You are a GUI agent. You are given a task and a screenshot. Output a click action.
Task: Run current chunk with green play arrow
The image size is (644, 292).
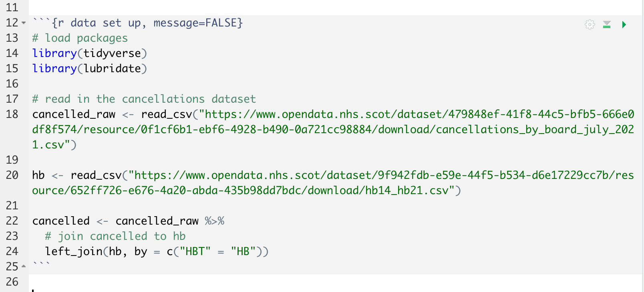624,24
